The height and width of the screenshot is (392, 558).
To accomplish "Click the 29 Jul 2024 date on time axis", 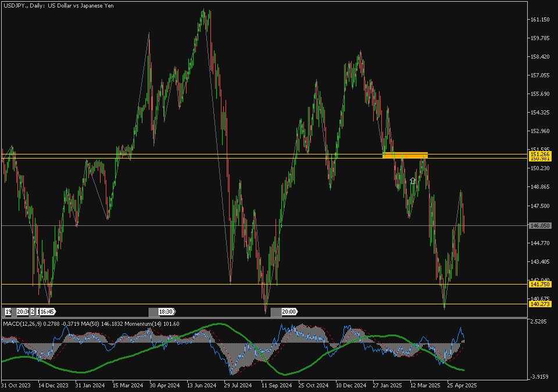I will tap(238, 385).
